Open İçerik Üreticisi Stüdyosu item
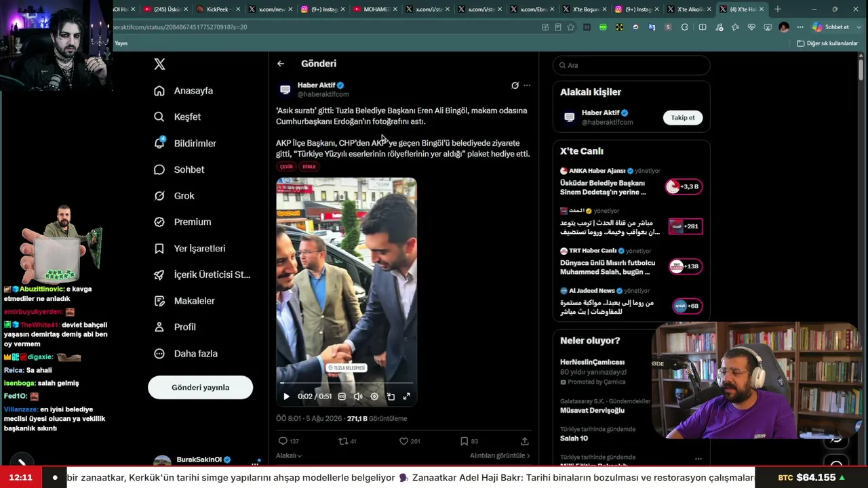This screenshot has height=488, width=868. (x=203, y=274)
